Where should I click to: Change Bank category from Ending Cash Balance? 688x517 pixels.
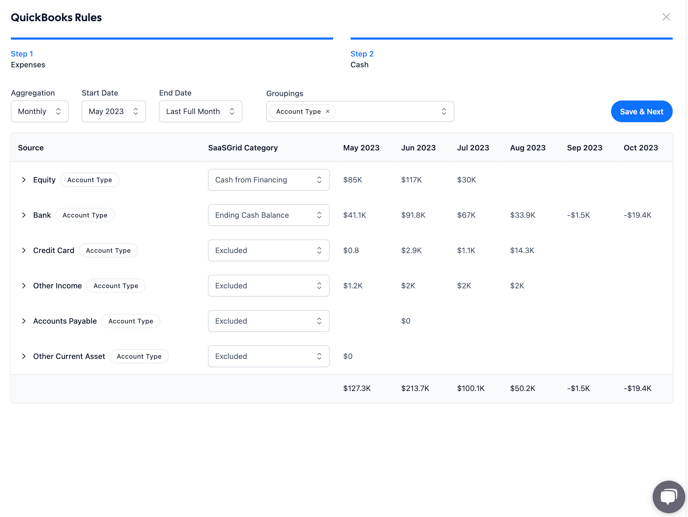[268, 215]
